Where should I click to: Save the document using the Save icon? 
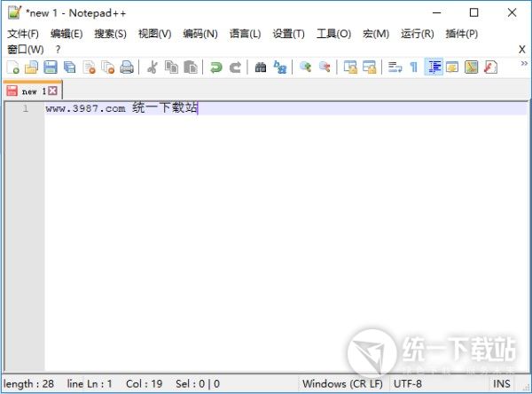coord(51,67)
